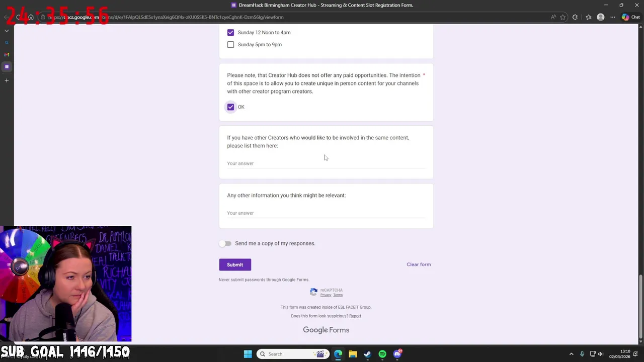Open the site info lock icon

click(43, 17)
